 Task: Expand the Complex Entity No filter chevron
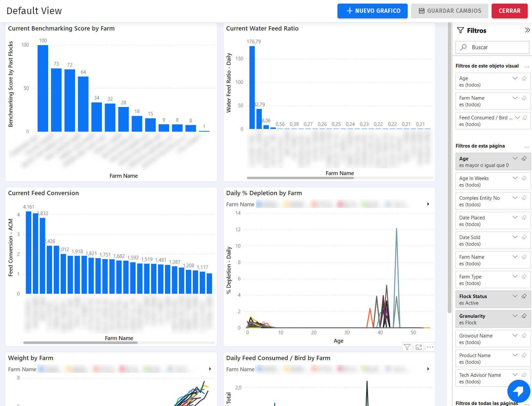(x=515, y=198)
